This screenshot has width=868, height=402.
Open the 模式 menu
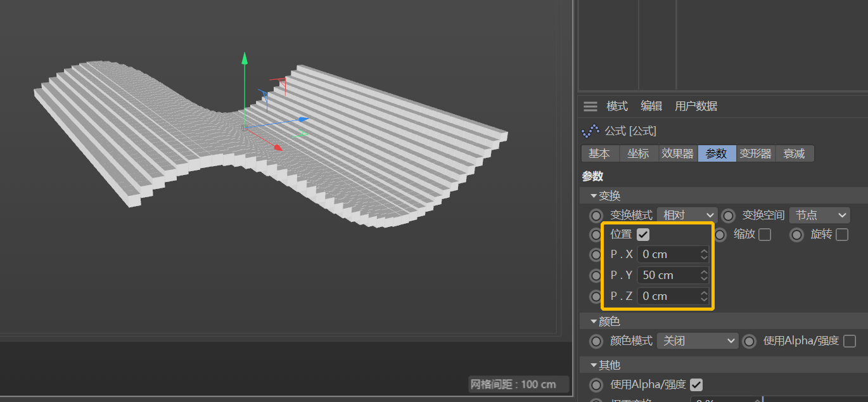tap(617, 106)
